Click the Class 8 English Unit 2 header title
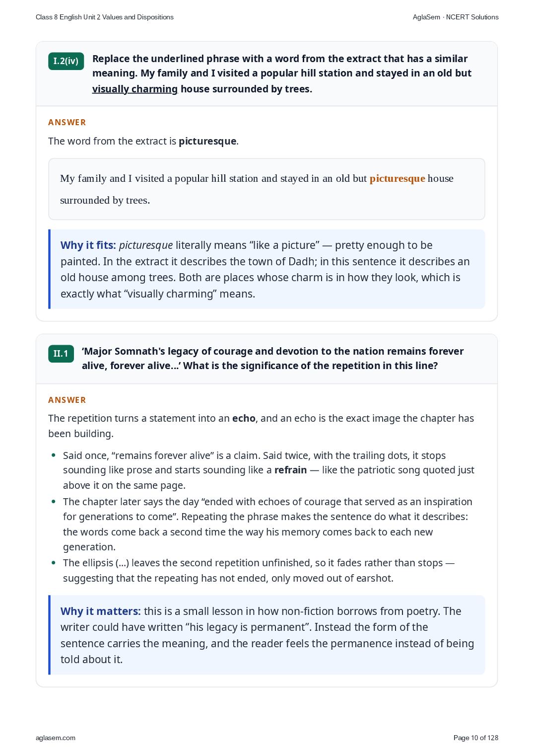 pos(105,17)
